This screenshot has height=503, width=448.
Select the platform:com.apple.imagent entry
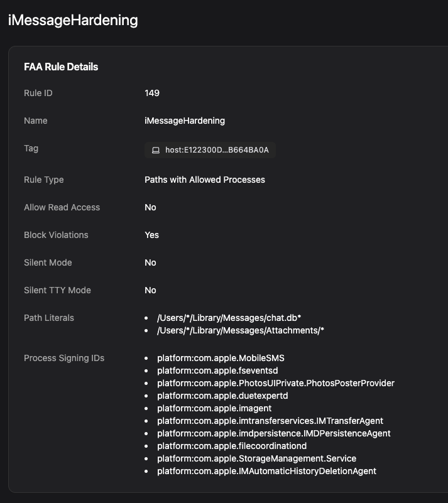[x=214, y=408]
